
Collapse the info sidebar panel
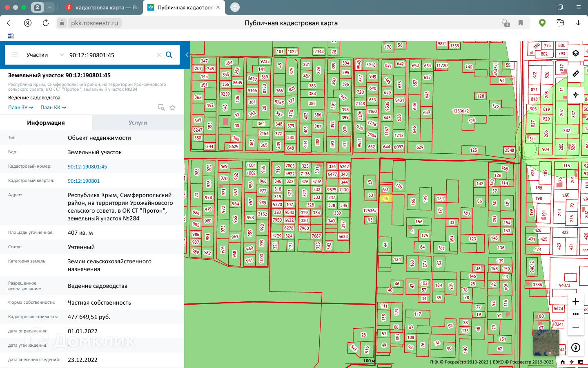point(187,55)
